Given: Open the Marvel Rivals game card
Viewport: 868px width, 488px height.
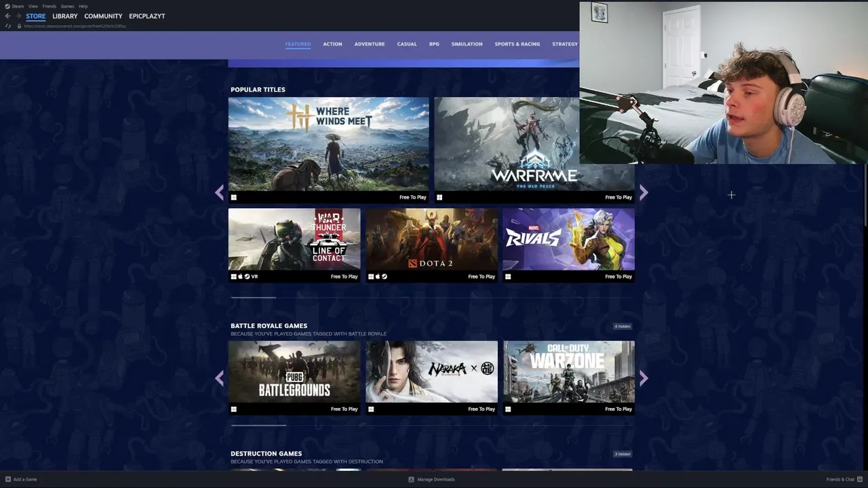Looking at the screenshot, I should point(569,245).
